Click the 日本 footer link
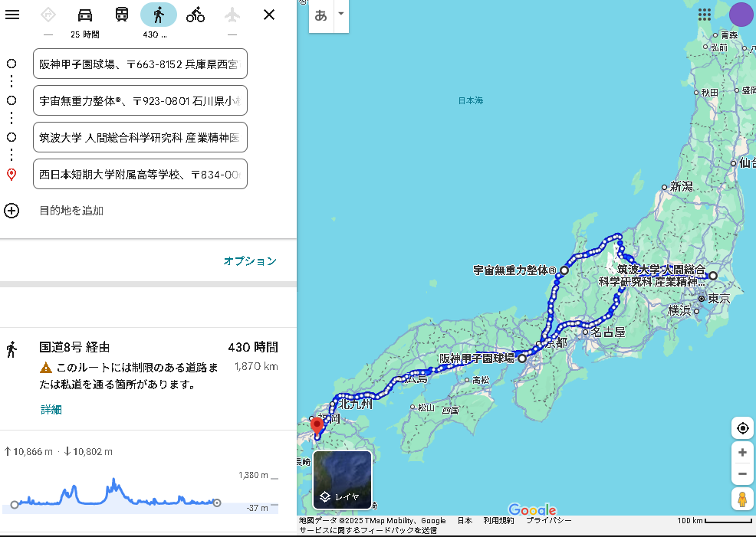 (465, 521)
